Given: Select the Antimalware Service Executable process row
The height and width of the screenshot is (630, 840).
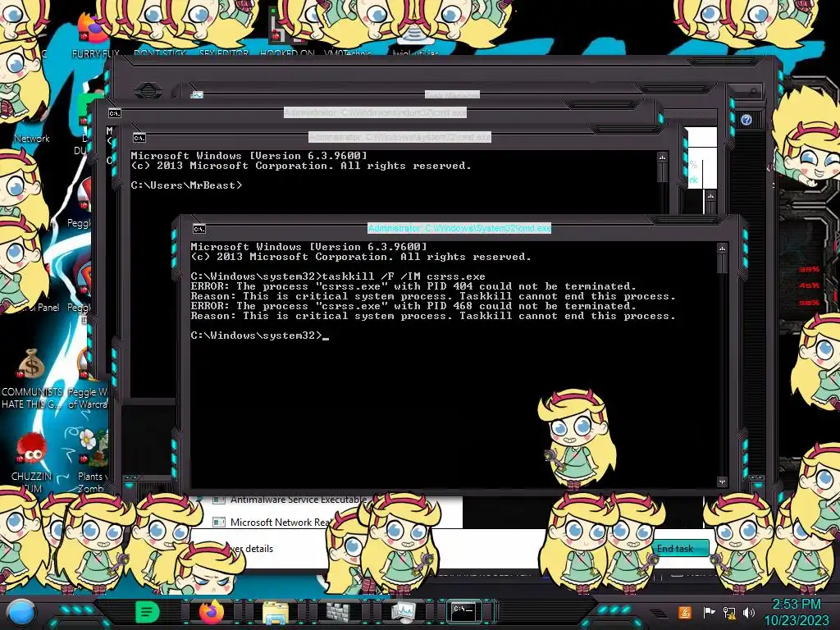Looking at the screenshot, I should pyautogui.click(x=326, y=500).
